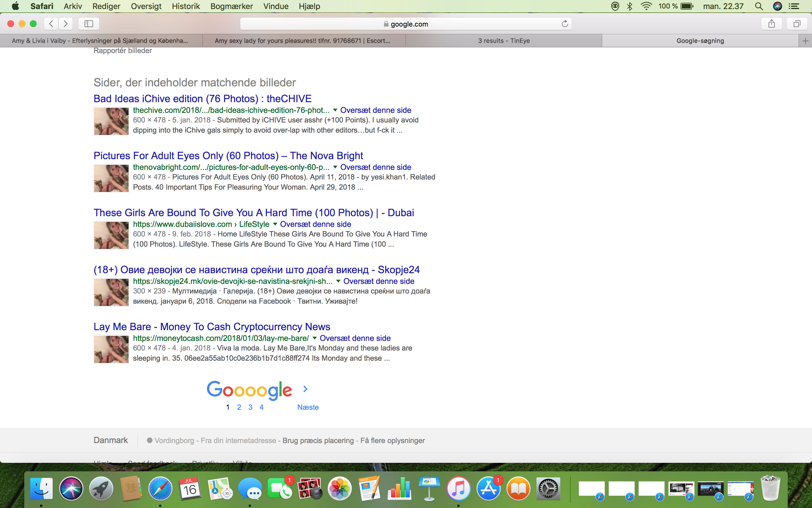Screen dimensions: 812x508
Task: Open Pages app in Dock
Action: pyautogui.click(x=369, y=488)
